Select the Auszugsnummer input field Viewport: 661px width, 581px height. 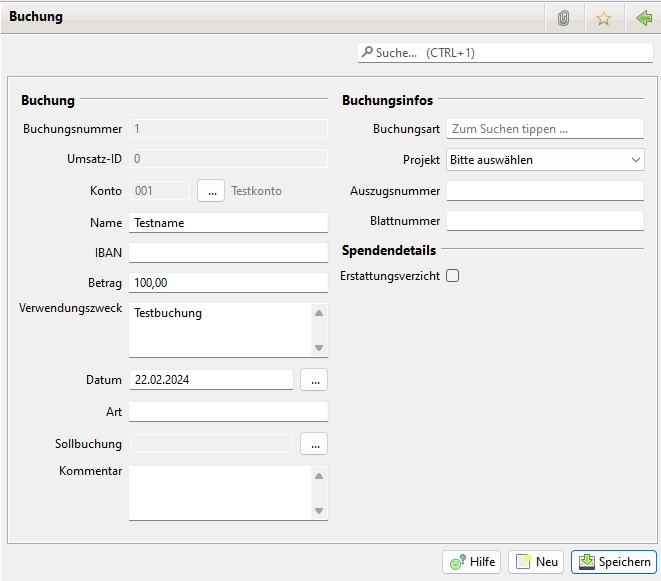545,191
